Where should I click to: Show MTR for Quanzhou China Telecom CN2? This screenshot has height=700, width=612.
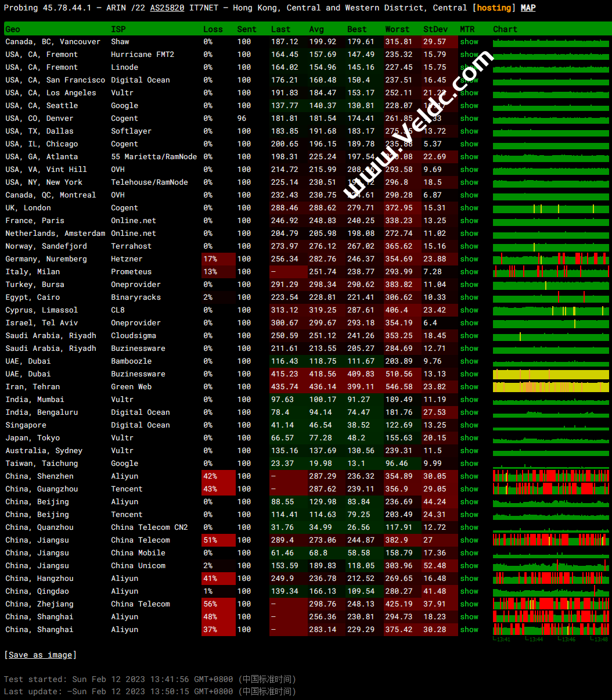pos(469,527)
